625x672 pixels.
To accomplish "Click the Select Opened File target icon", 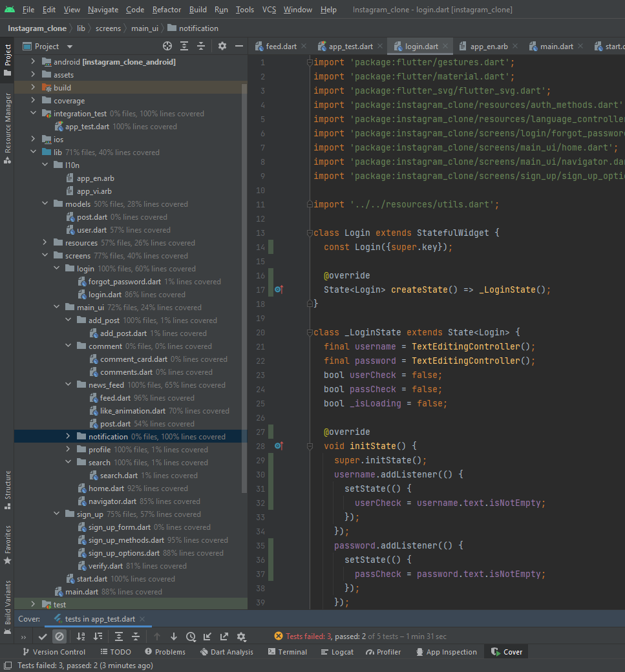I will pyautogui.click(x=167, y=46).
